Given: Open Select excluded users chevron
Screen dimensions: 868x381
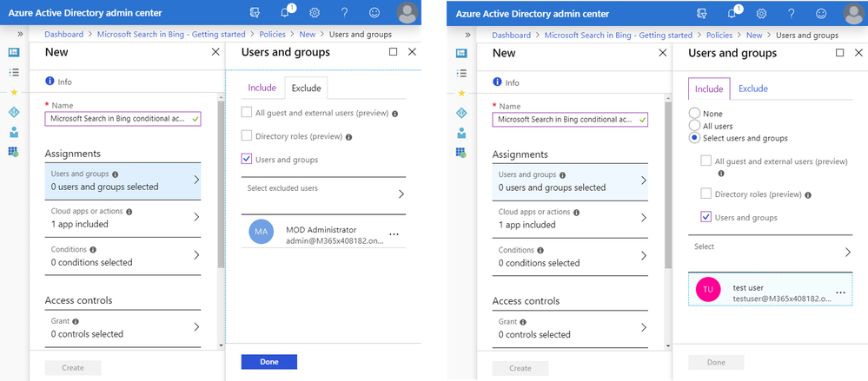Looking at the screenshot, I should click(x=401, y=194).
